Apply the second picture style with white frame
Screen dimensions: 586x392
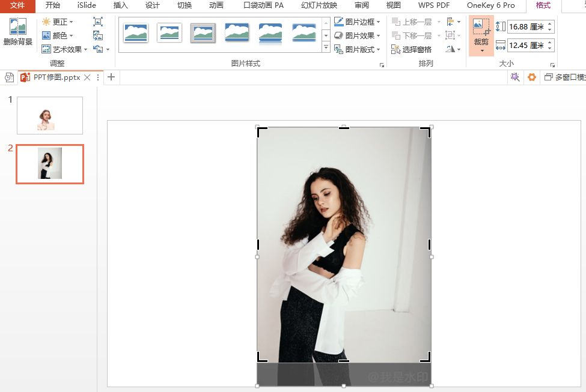coord(169,32)
